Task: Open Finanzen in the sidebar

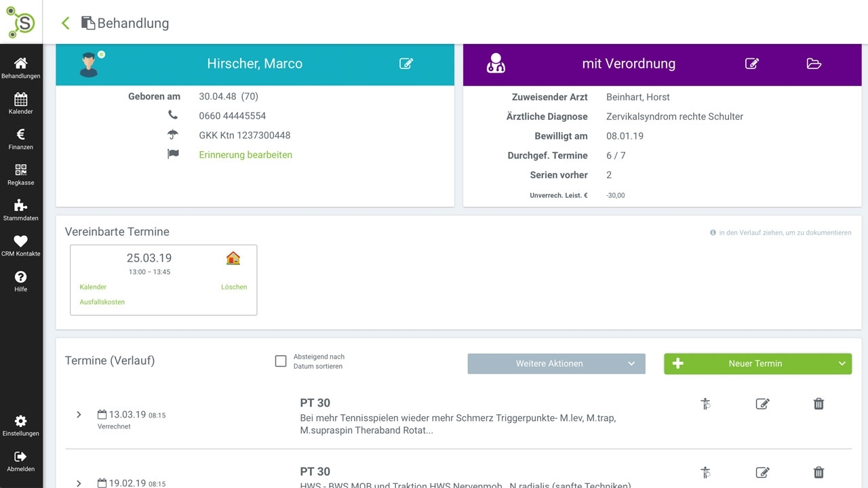Action: pos(21,139)
